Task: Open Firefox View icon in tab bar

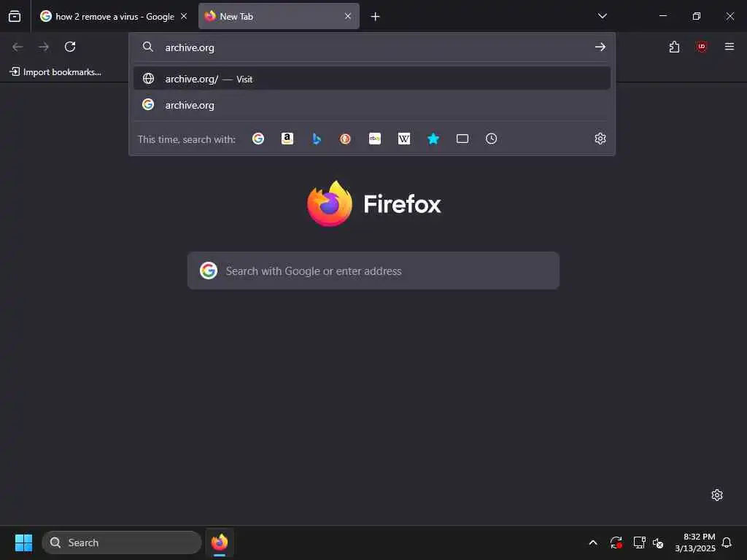Action: (x=15, y=16)
